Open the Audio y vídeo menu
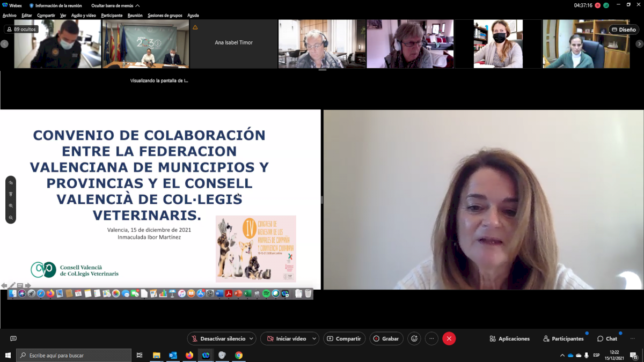The width and height of the screenshot is (644, 362). coord(84,16)
